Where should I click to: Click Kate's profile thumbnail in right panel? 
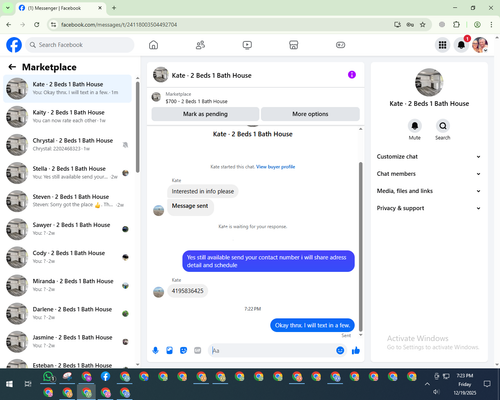coord(429,82)
